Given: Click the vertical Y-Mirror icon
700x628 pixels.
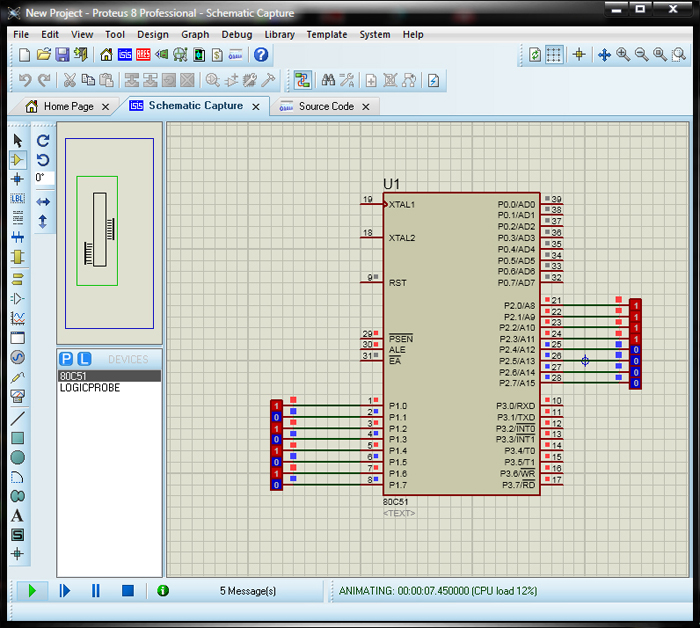Looking at the screenshot, I should coord(43,221).
